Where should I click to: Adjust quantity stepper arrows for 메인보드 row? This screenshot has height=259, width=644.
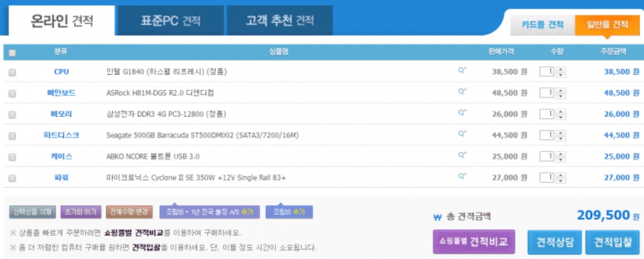point(561,93)
